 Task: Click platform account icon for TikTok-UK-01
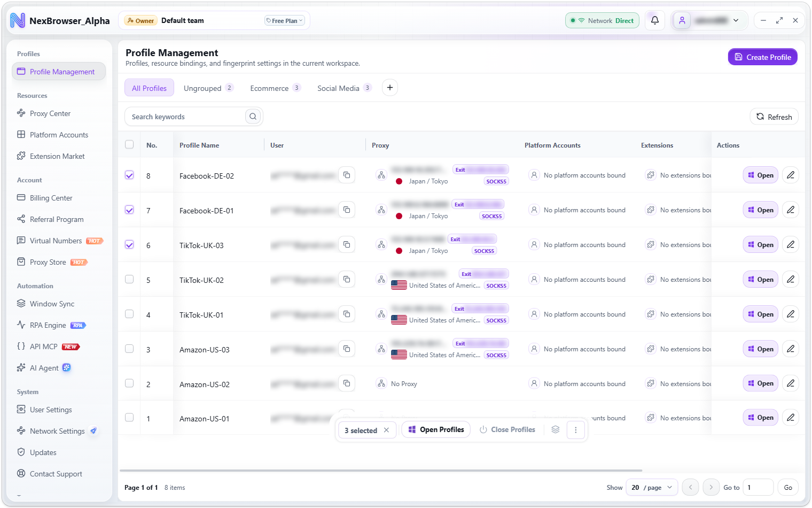tap(534, 314)
